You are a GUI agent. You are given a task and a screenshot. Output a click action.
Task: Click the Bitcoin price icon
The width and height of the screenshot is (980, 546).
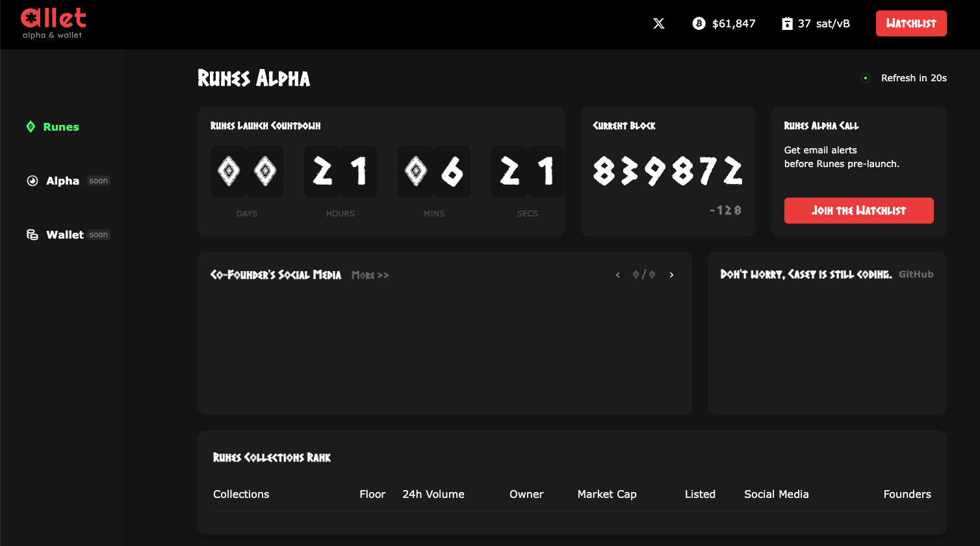click(x=699, y=23)
